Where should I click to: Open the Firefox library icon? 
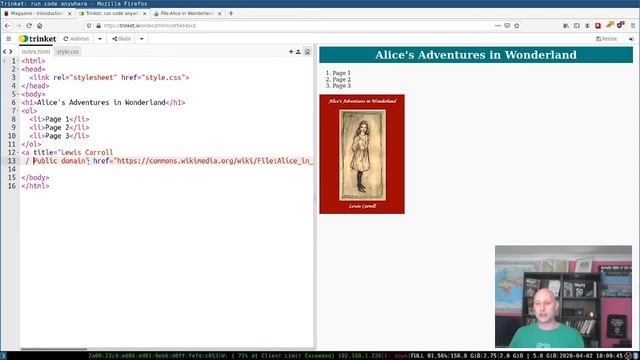pos(566,25)
